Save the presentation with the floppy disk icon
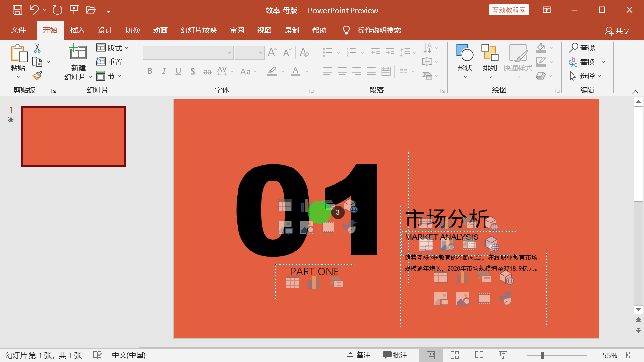Image resolution: width=644 pixels, height=362 pixels. pos(17,10)
